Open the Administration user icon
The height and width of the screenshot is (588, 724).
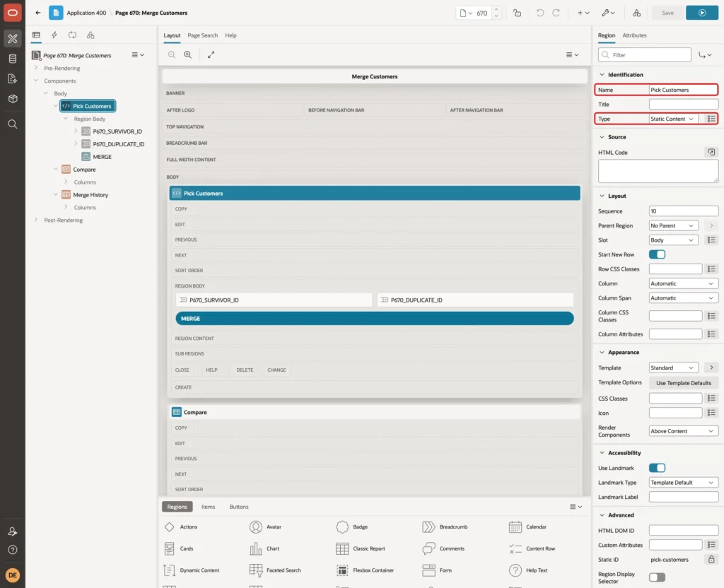13,531
